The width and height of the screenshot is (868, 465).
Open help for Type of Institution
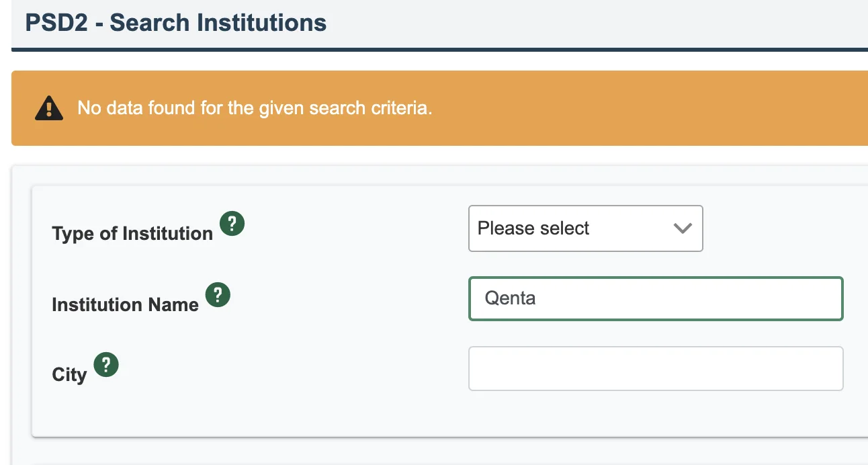[232, 223]
